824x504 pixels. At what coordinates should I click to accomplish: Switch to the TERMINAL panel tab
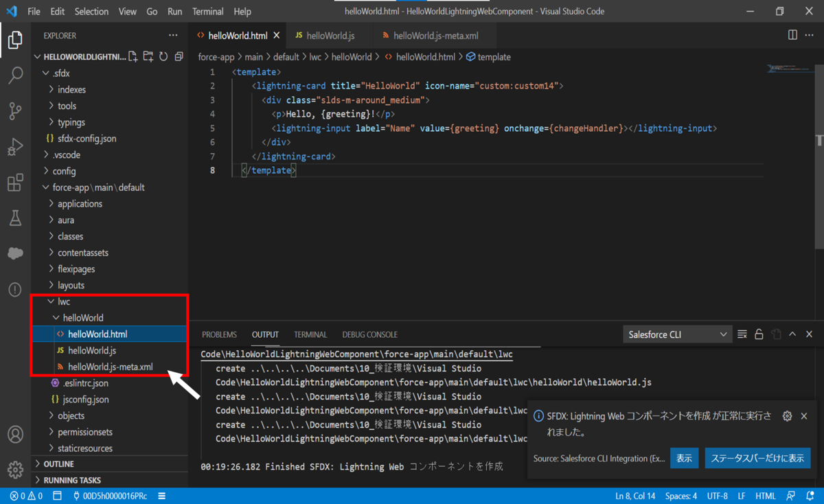click(x=310, y=334)
